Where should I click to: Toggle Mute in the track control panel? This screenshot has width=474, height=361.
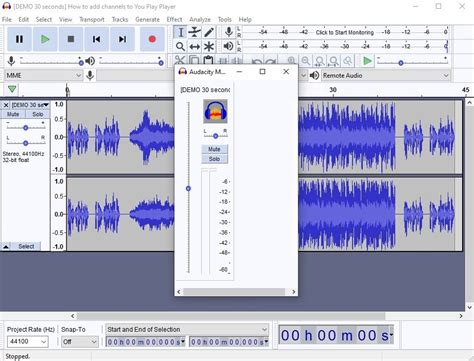pyautogui.click(x=13, y=114)
